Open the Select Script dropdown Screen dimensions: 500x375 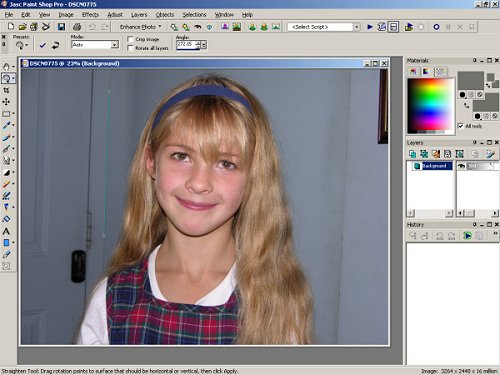(x=324, y=27)
